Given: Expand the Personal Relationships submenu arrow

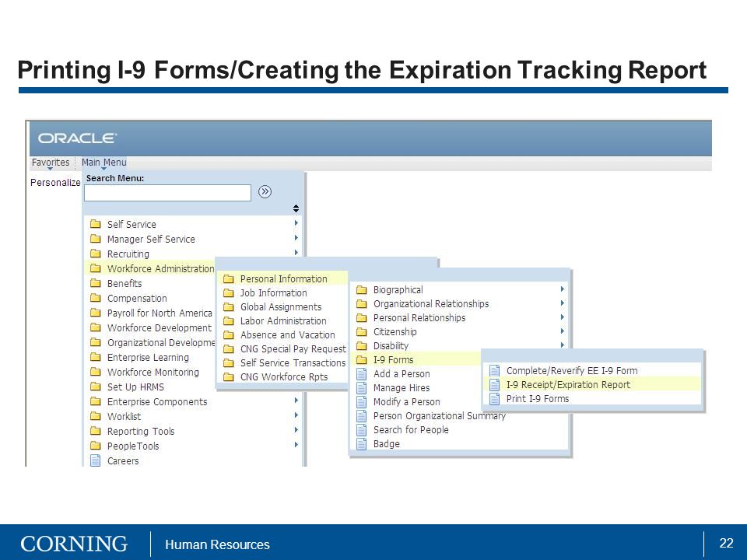Looking at the screenshot, I should click(562, 317).
